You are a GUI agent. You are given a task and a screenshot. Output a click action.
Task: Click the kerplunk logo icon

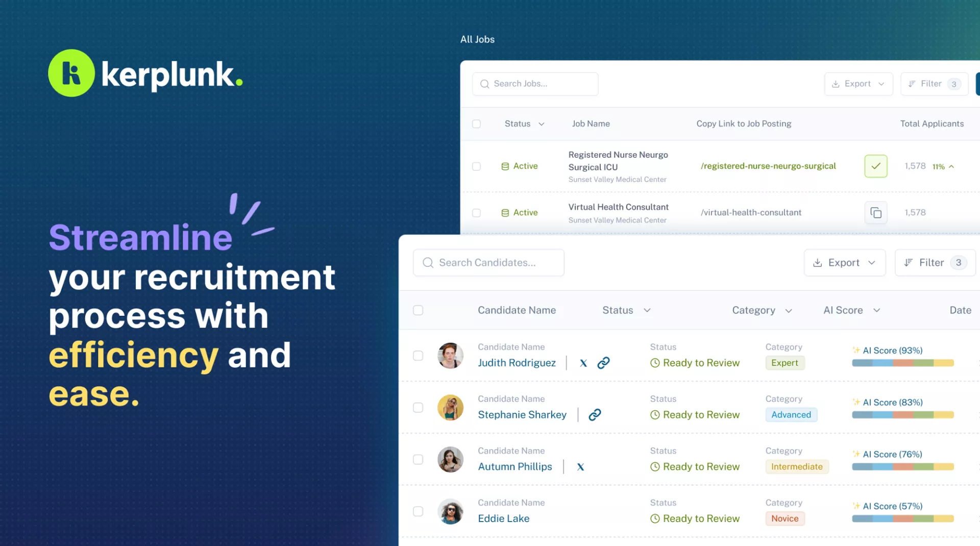[71, 73]
